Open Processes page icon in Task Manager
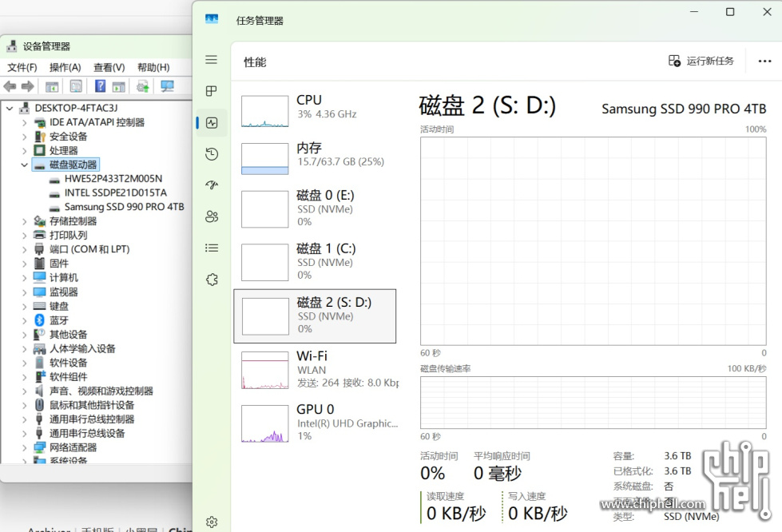This screenshot has height=532, width=782. 212,91
